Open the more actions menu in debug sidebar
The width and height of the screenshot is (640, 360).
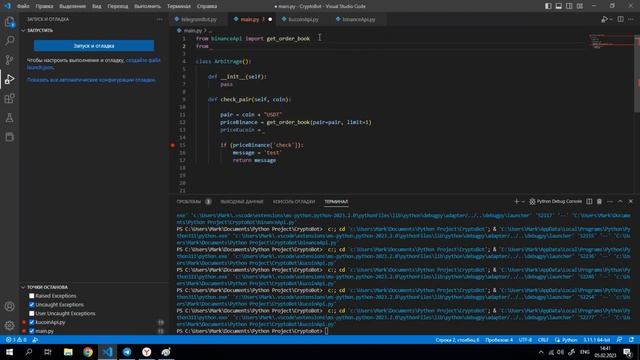pos(159,19)
